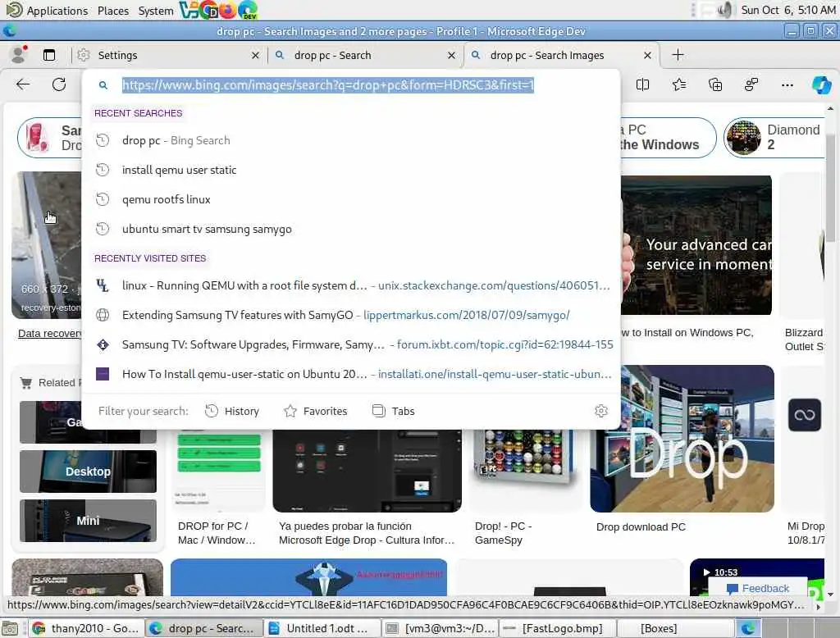
Task: Open 'Extending Samsung TV features with SamyGO' site
Action: [x=351, y=315]
